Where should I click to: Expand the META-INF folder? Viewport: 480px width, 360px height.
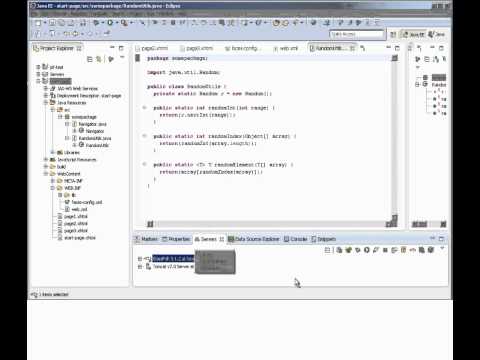[x=52, y=181]
